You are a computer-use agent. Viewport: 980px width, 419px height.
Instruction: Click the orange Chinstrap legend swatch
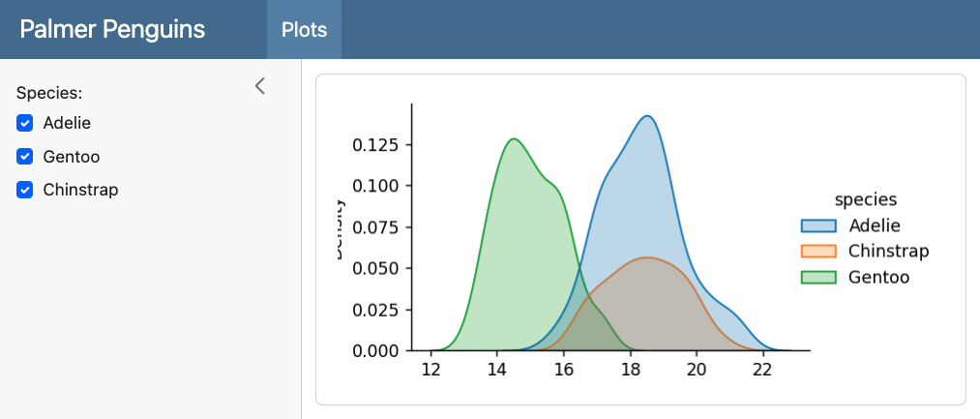[818, 252]
